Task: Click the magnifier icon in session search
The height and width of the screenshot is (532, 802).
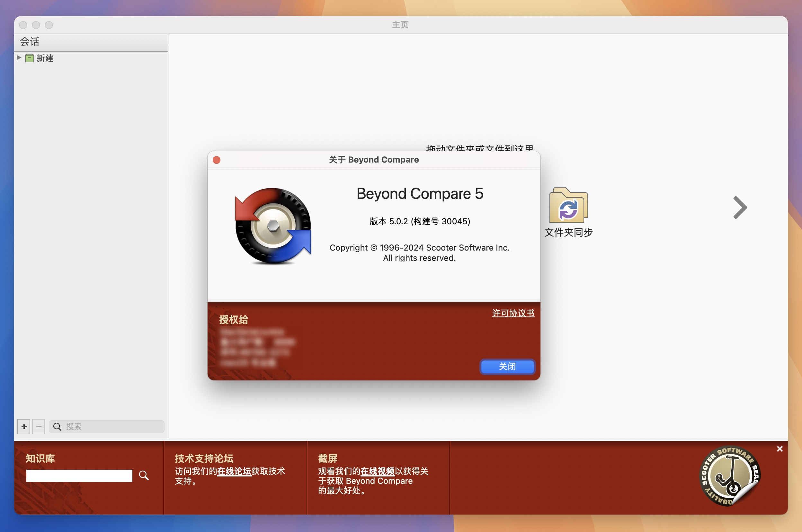Action: coord(57,427)
